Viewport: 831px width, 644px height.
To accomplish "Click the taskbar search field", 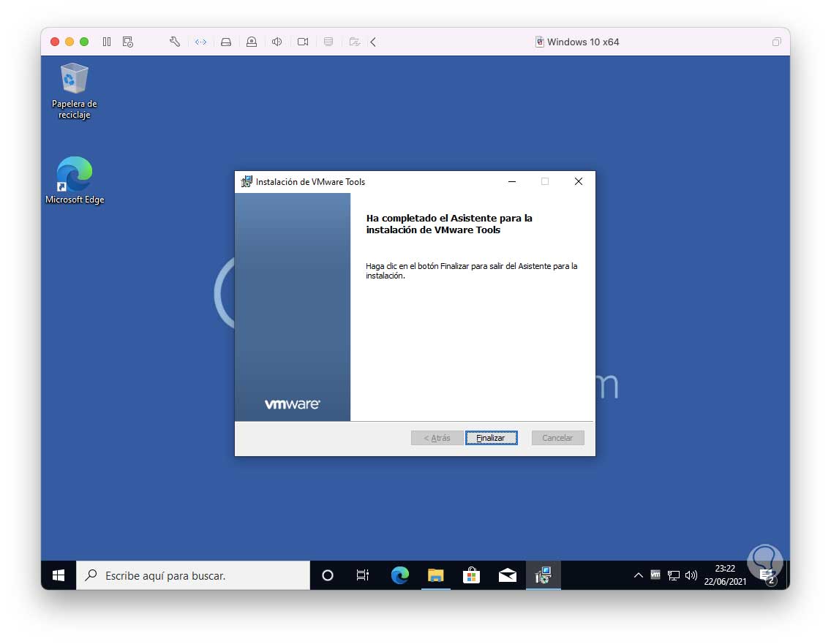I will [x=193, y=575].
